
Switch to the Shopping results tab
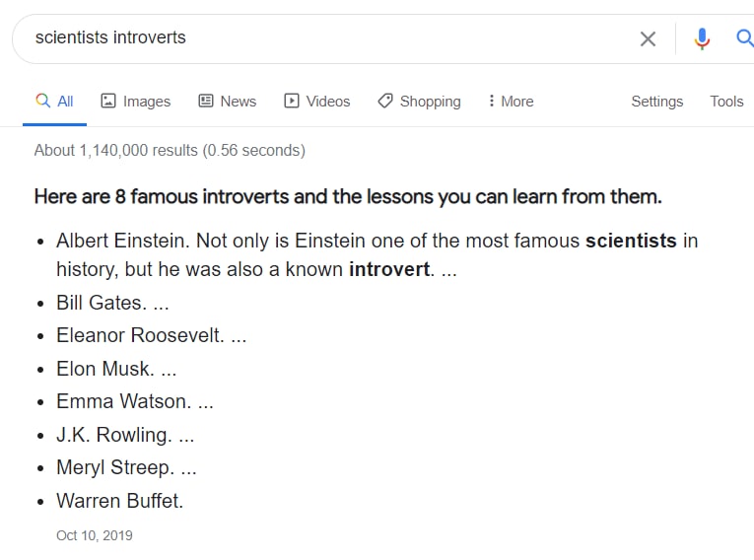pyautogui.click(x=419, y=102)
